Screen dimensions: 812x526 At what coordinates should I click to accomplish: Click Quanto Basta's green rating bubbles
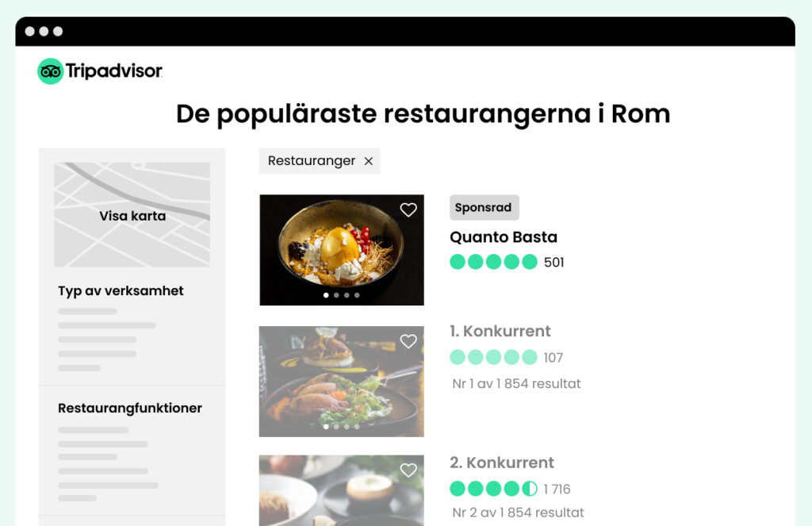(493, 262)
